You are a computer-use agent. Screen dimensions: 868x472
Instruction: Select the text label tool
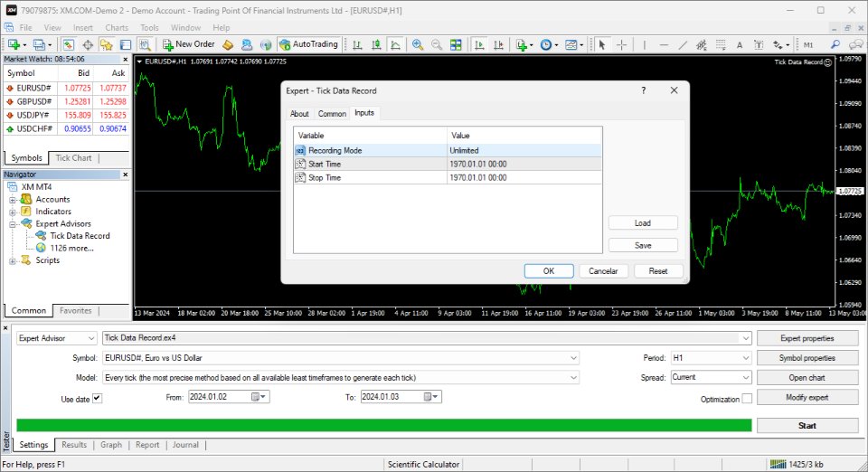pyautogui.click(x=759, y=45)
